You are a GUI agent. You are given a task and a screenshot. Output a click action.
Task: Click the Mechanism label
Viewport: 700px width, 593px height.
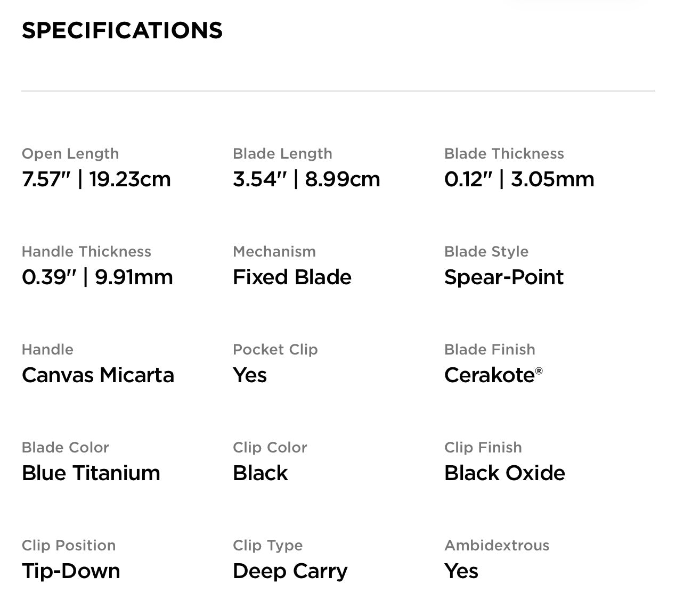point(274,252)
